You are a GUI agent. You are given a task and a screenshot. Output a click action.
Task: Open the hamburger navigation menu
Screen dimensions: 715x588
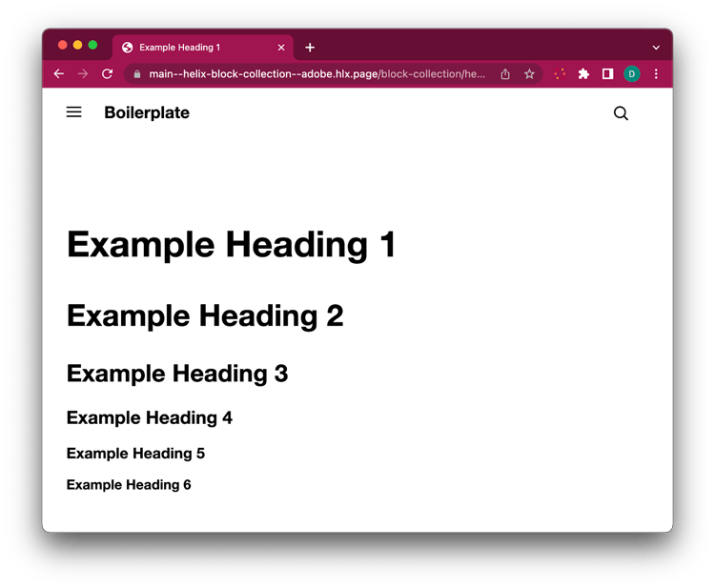tap(73, 112)
